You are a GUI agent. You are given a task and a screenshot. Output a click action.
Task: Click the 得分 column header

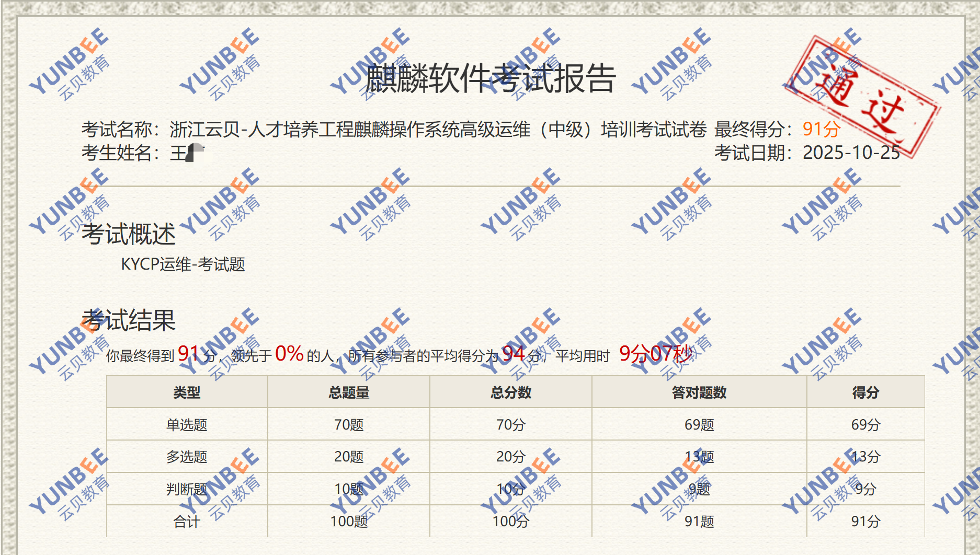click(x=865, y=392)
